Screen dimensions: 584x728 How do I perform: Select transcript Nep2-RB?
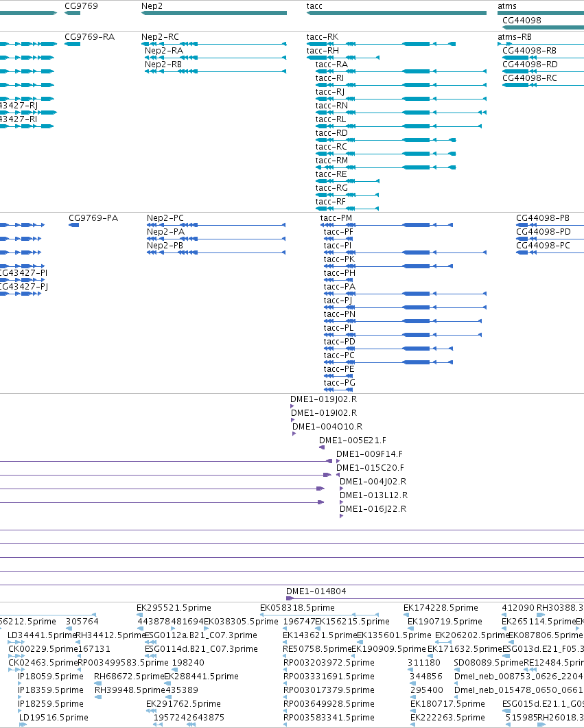pyautogui.click(x=163, y=64)
